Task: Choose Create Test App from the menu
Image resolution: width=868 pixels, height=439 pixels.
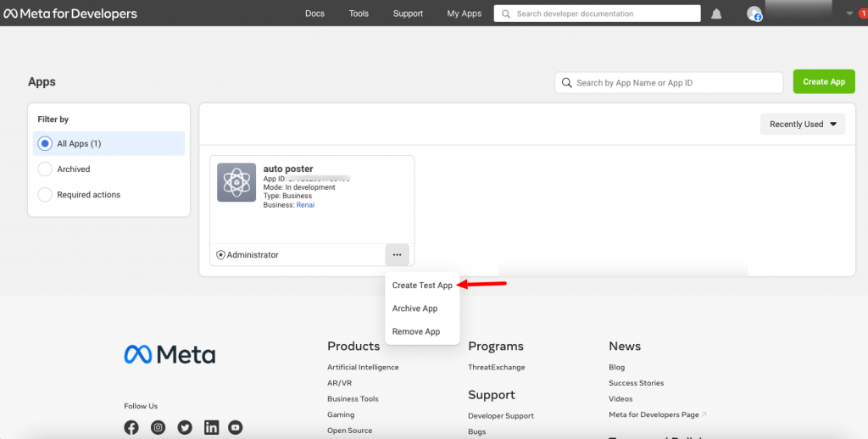Action: [x=422, y=286]
